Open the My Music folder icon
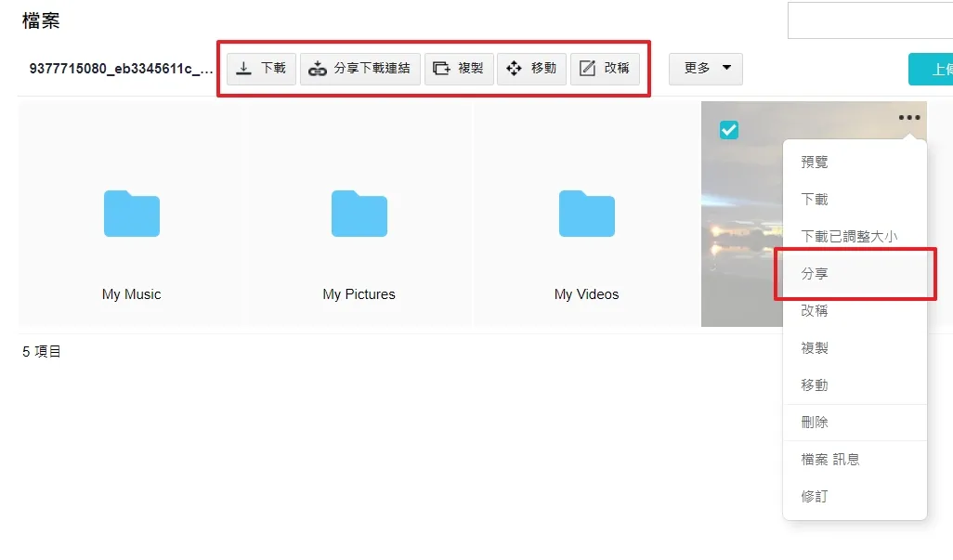 tap(132, 214)
